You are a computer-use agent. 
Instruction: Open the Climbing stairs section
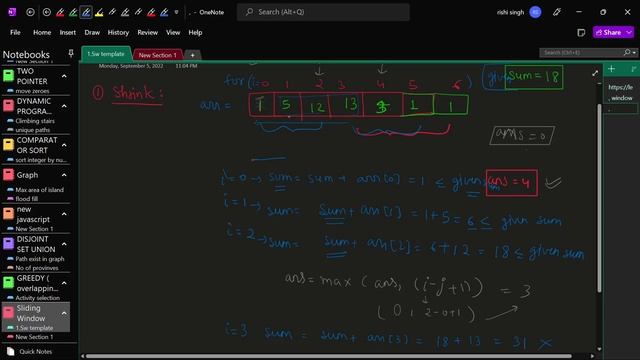click(35, 121)
